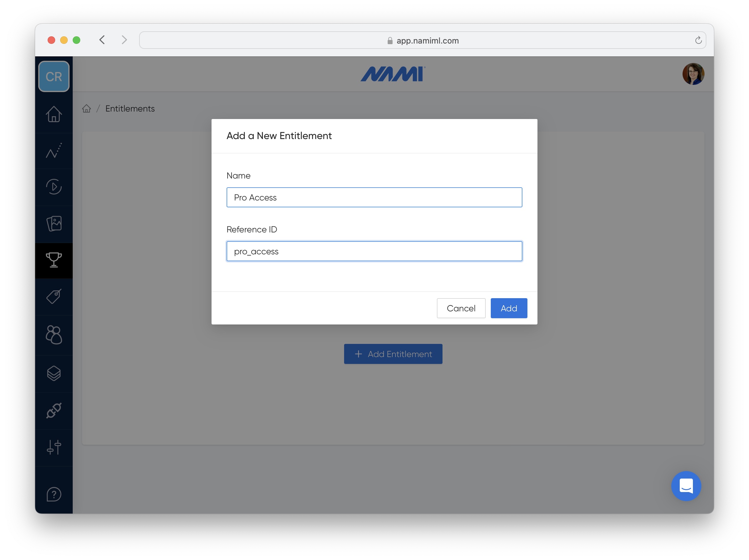749x560 pixels.
Task: Click the Add button in dialog
Action: point(509,308)
